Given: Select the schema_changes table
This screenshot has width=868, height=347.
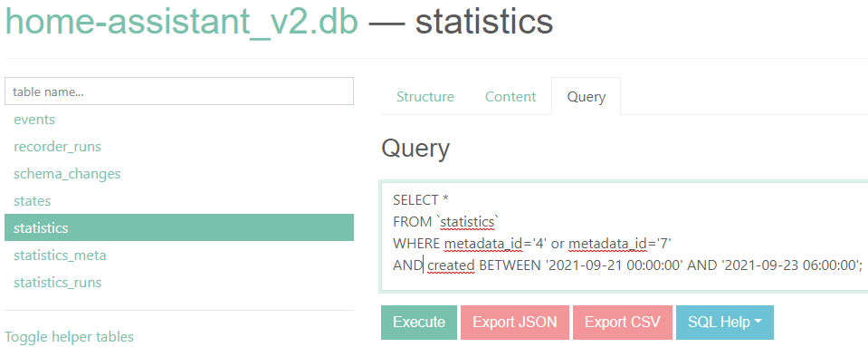Looking at the screenshot, I should tap(67, 174).
